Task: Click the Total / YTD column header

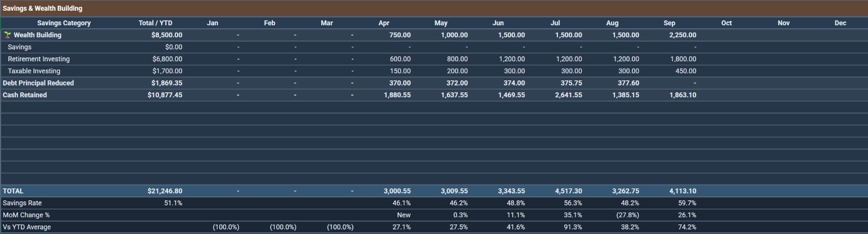Action: 156,23
